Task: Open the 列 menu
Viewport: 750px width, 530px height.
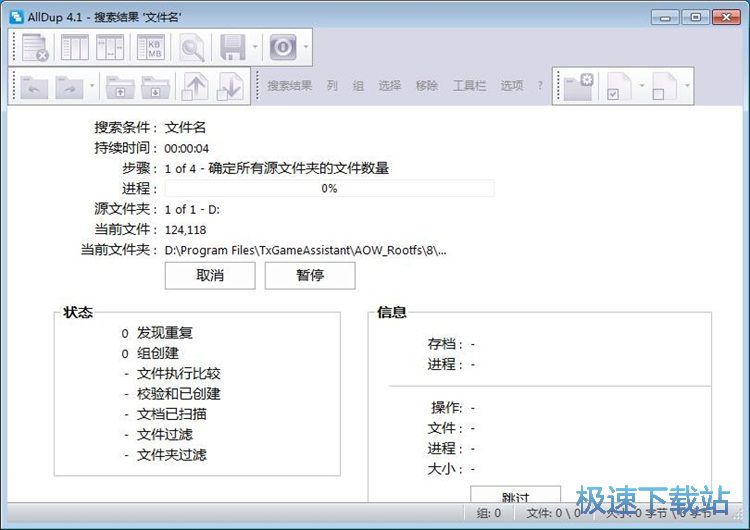Action: tap(332, 86)
